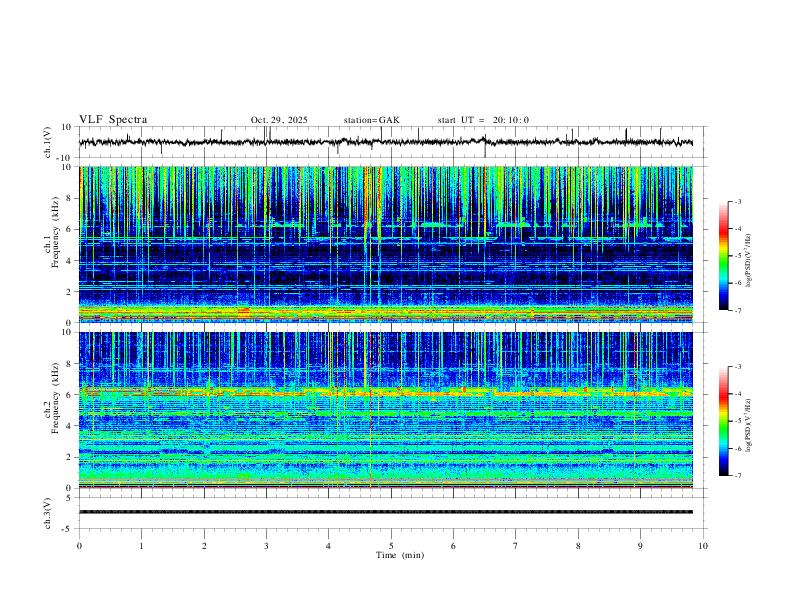Screen dimensions: 792x612
Task: Click the ch.1 spectrogram panel
Action: [x=386, y=244]
